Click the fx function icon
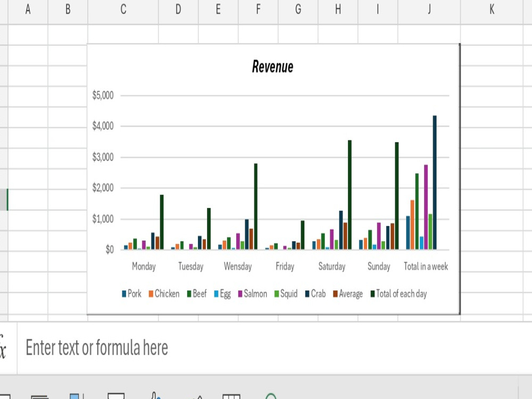 coord(3,348)
